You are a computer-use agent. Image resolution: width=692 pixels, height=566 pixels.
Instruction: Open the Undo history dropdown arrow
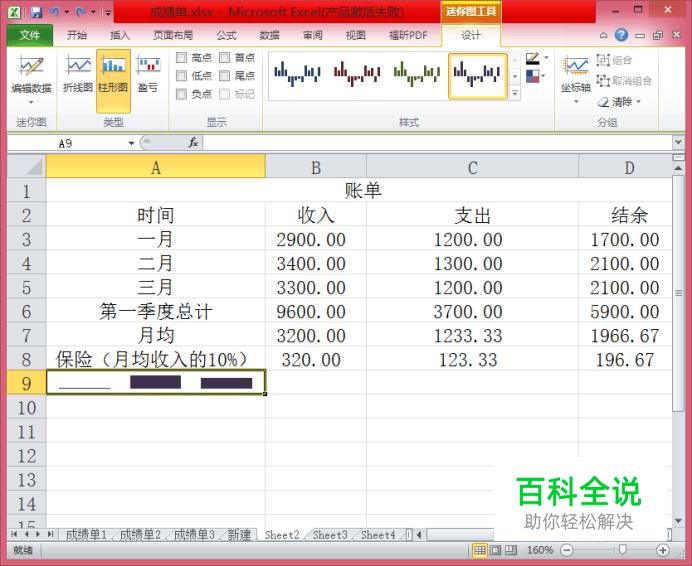pos(67,11)
